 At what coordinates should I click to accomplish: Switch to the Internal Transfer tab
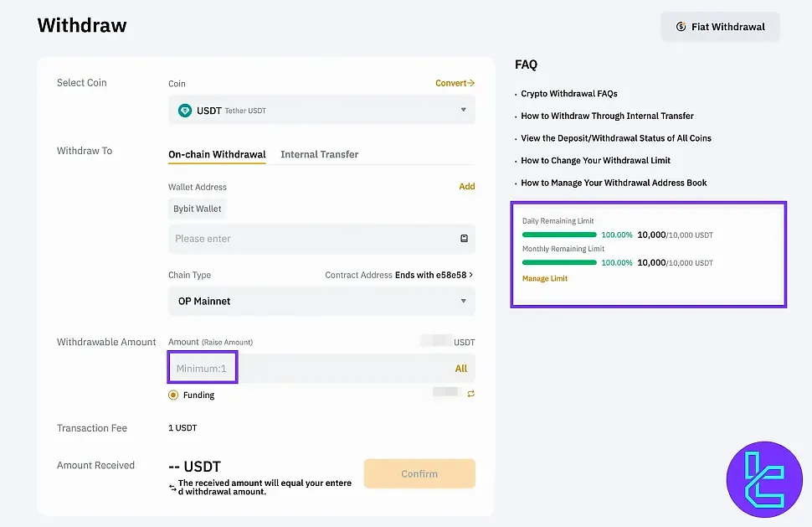tap(319, 154)
